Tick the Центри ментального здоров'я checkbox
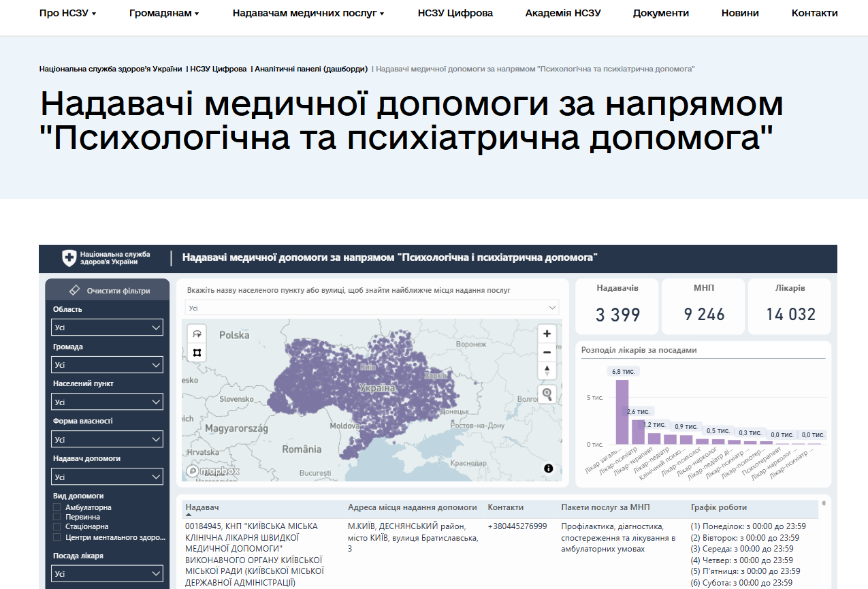 [x=57, y=537]
